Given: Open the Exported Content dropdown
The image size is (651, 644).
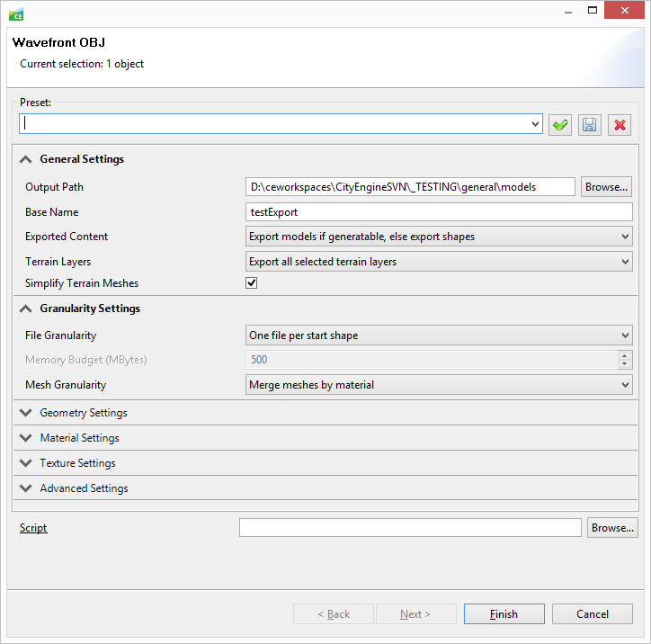Looking at the screenshot, I should pyautogui.click(x=439, y=237).
